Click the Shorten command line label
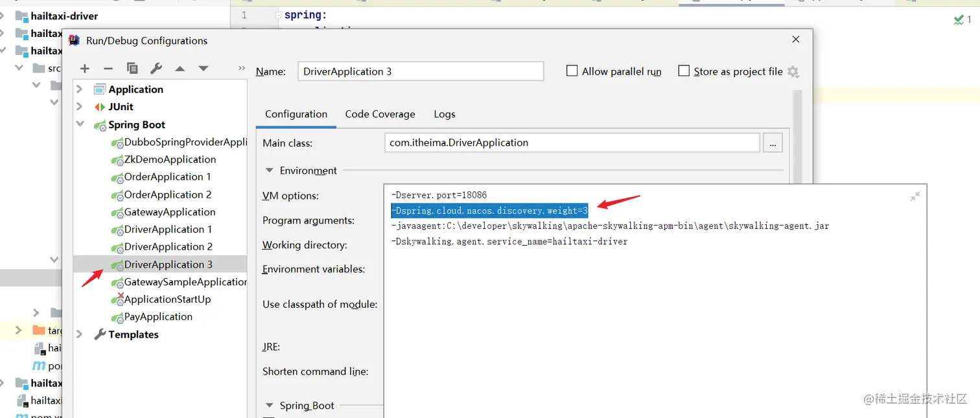This screenshot has height=418, width=980. 316,371
